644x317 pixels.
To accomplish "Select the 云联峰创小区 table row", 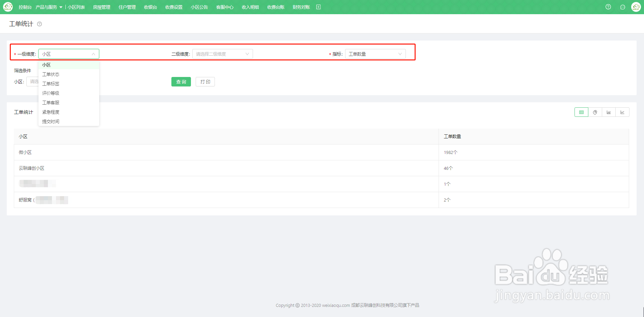I will [x=321, y=168].
